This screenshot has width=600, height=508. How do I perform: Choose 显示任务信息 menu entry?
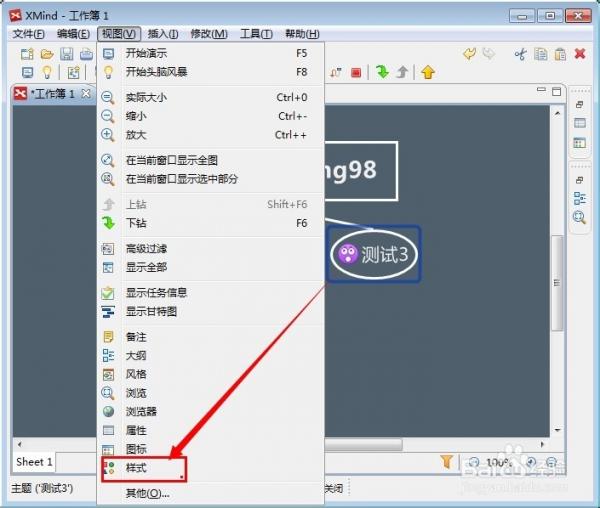coord(210,293)
